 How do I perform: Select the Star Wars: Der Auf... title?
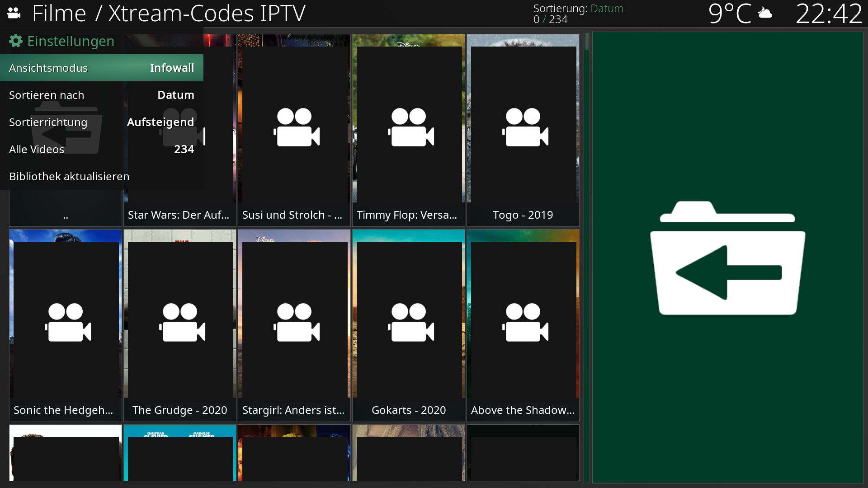[179, 215]
